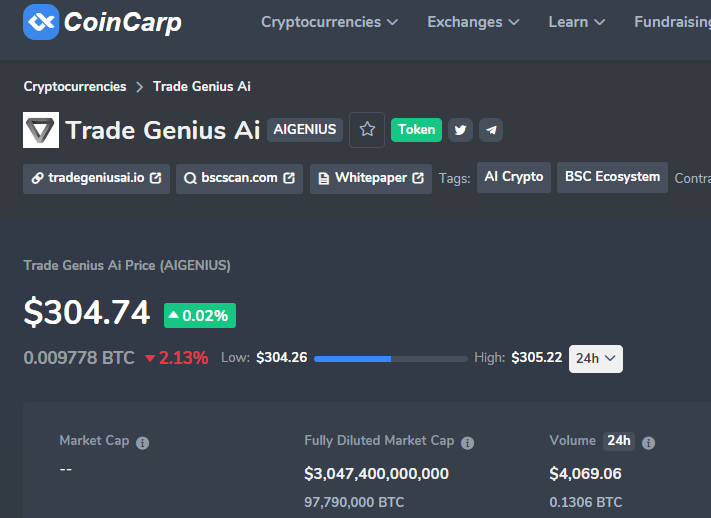
Task: Click the magnifier icon beside bscscan.com
Action: (x=190, y=178)
